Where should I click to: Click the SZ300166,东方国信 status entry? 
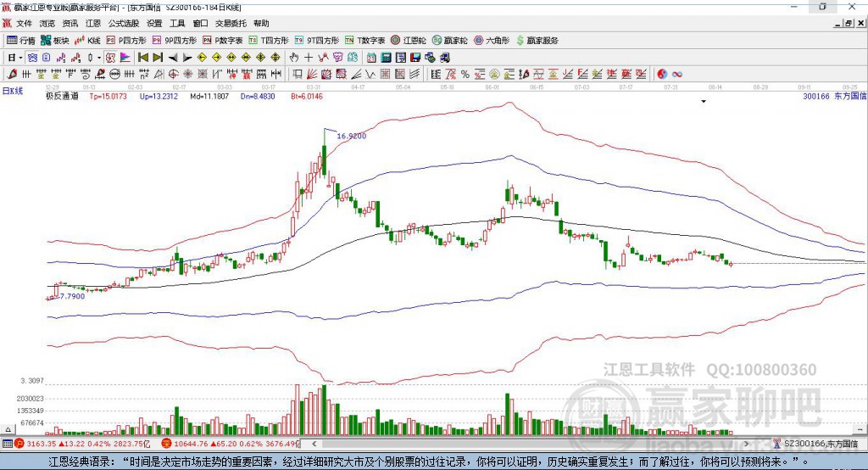tap(816, 444)
